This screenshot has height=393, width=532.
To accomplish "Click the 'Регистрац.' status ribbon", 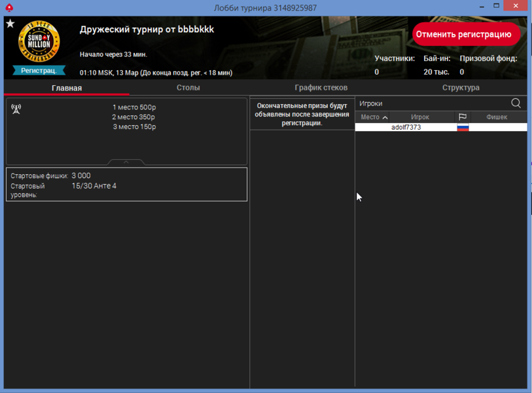I will point(39,70).
